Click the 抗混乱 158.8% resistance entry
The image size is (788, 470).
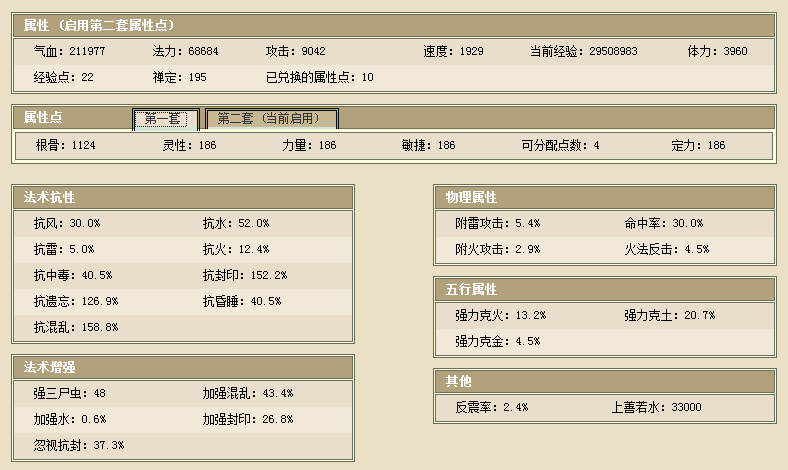76,327
